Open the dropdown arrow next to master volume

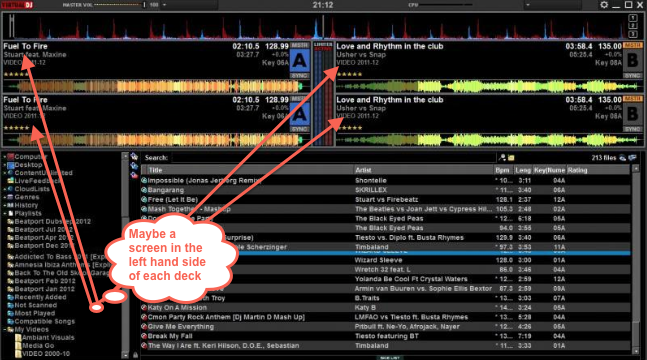[164, 5]
